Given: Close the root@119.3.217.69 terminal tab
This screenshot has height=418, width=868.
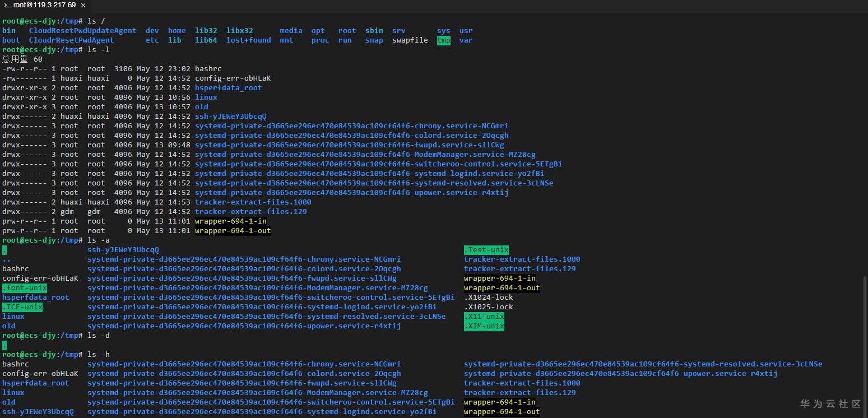Looking at the screenshot, I should click(83, 5).
